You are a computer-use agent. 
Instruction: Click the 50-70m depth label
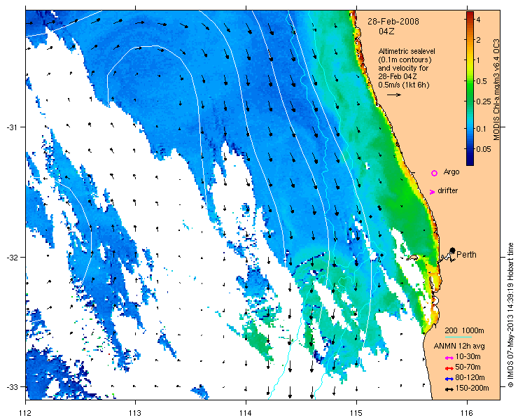click(468, 367)
